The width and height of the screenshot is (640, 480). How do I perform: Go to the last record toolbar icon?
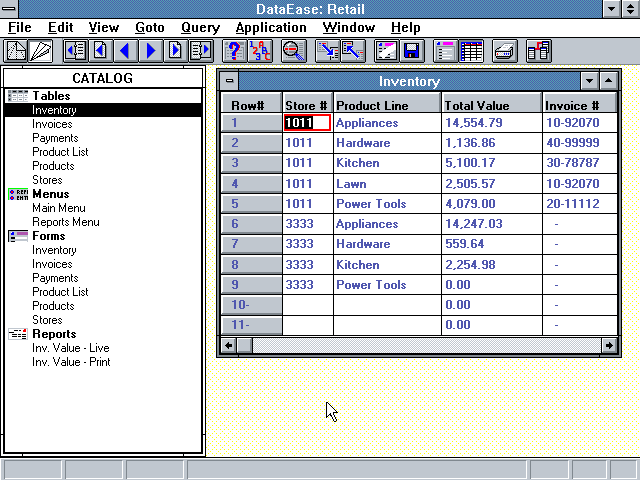coord(200,51)
